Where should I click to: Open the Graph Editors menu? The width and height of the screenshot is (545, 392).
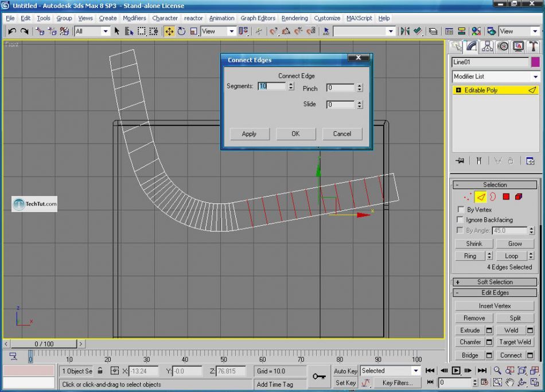pyautogui.click(x=258, y=18)
